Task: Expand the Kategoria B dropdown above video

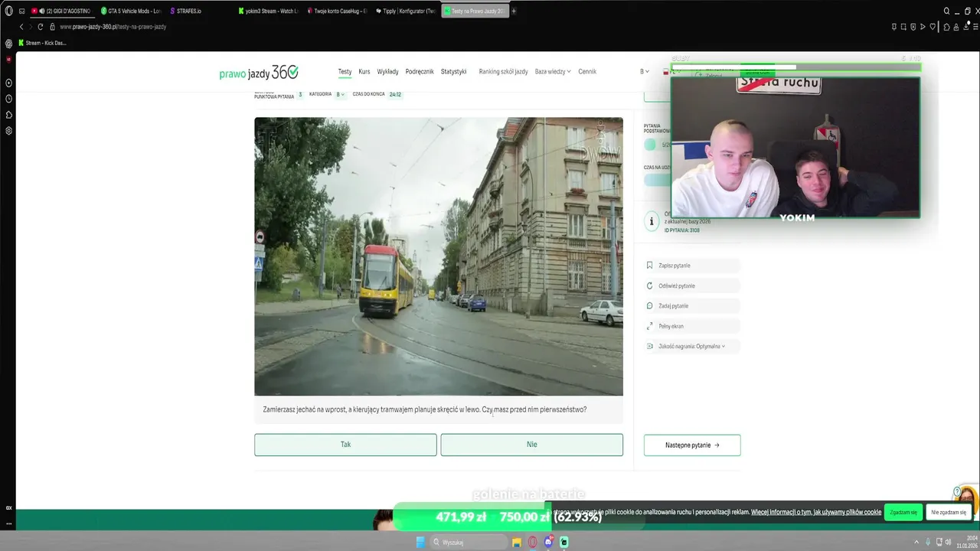Action: tap(341, 94)
